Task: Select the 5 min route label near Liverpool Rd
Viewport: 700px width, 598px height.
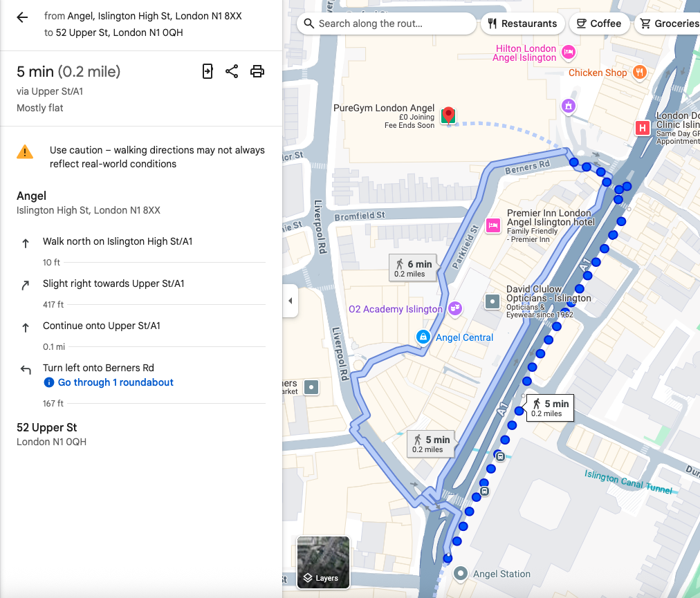Action: coord(431,444)
